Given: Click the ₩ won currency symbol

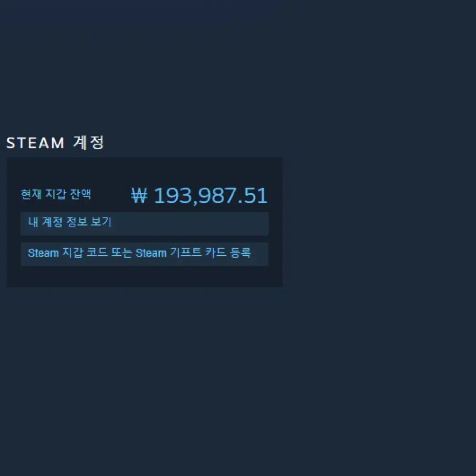Looking at the screenshot, I should (x=139, y=196).
